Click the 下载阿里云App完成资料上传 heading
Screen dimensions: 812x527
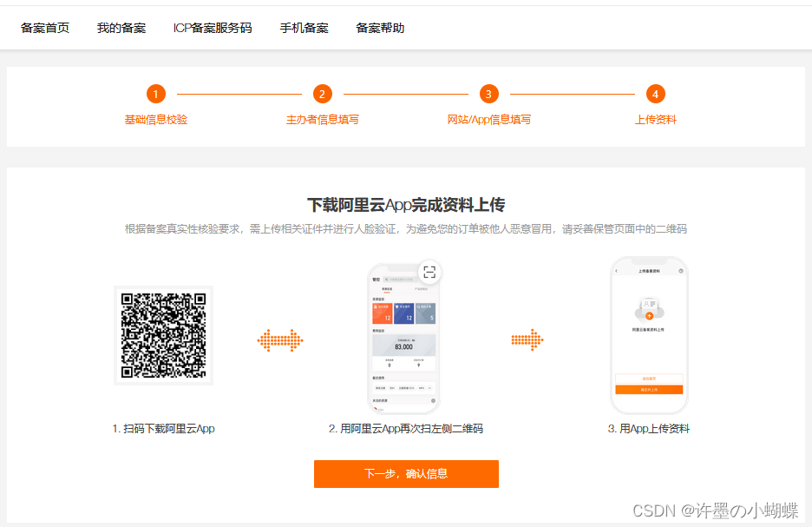406,205
